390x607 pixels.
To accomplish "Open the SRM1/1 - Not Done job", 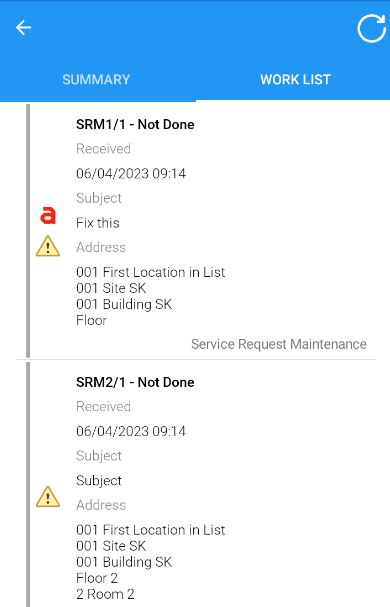I will coord(135,125).
